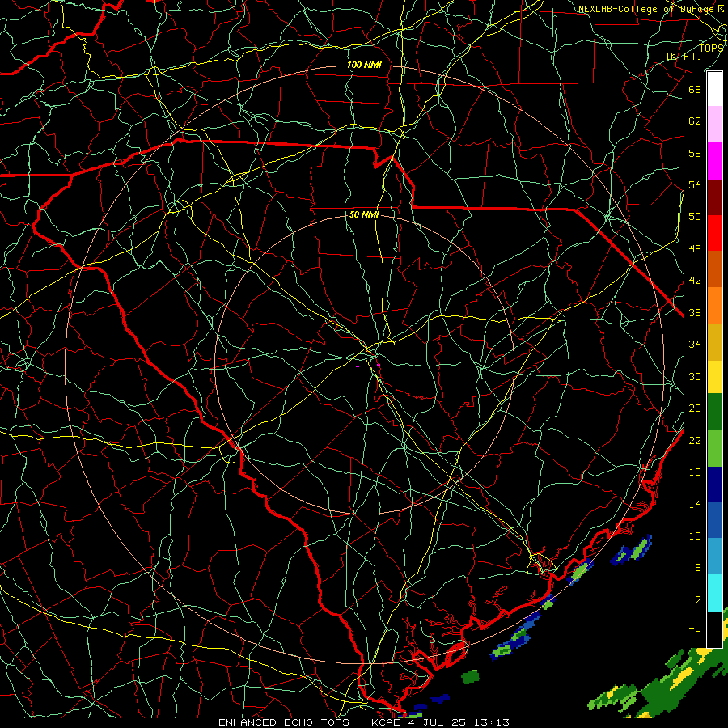Click the 10 legend value
The image size is (728, 728).
695,536
